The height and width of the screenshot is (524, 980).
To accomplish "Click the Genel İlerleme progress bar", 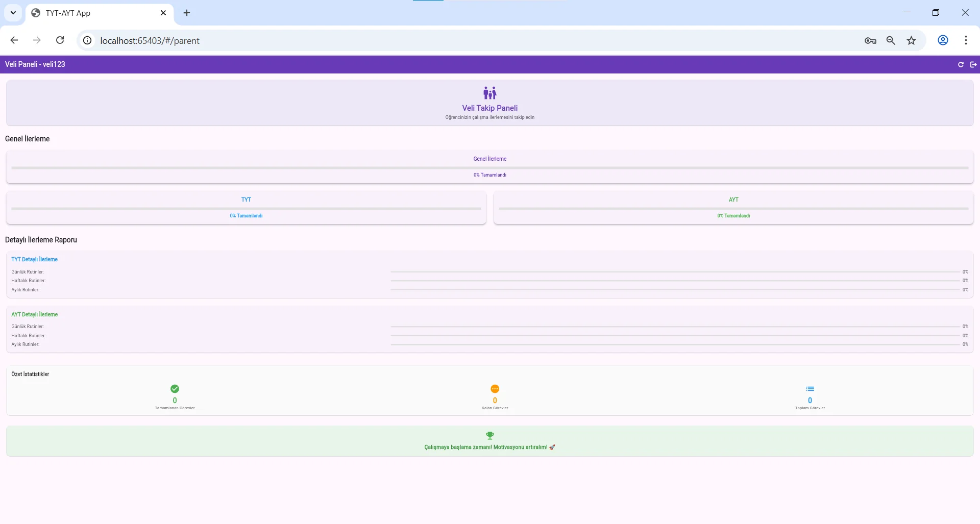I will tap(490, 167).
